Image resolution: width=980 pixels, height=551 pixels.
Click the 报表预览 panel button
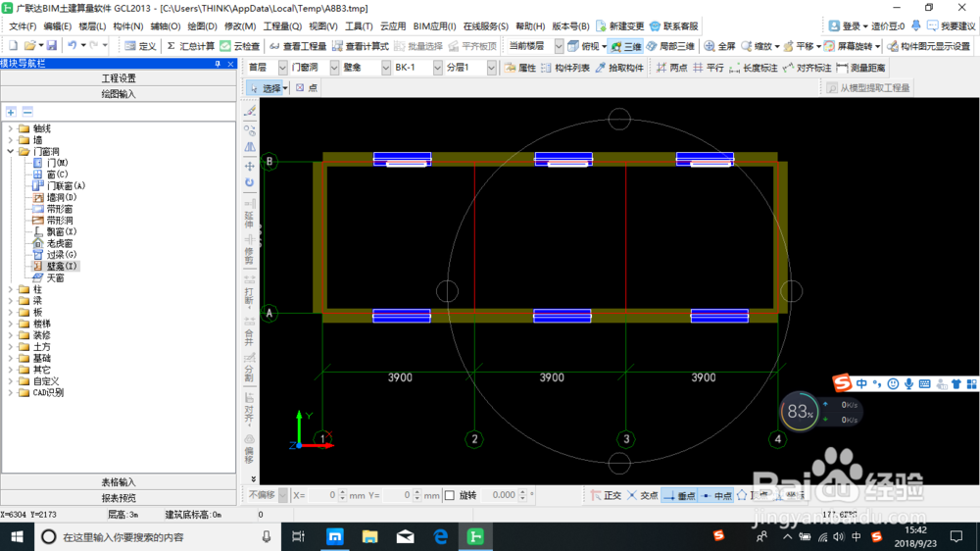tap(119, 498)
